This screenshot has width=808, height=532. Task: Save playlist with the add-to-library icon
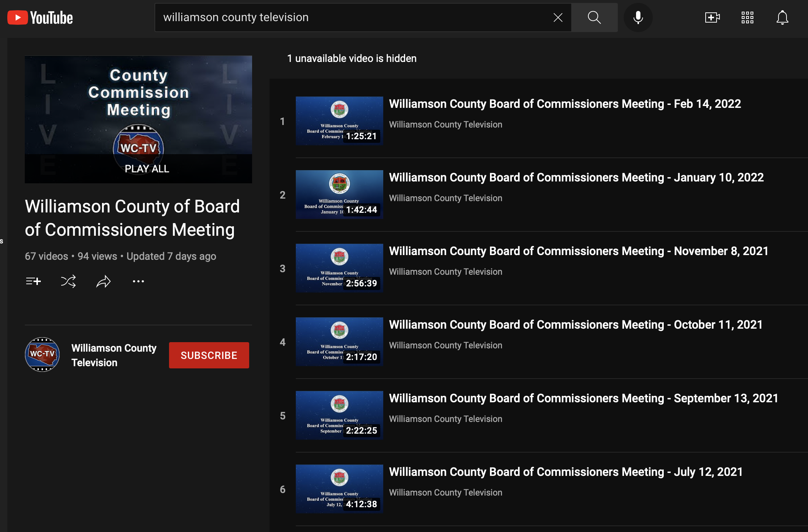tap(34, 281)
